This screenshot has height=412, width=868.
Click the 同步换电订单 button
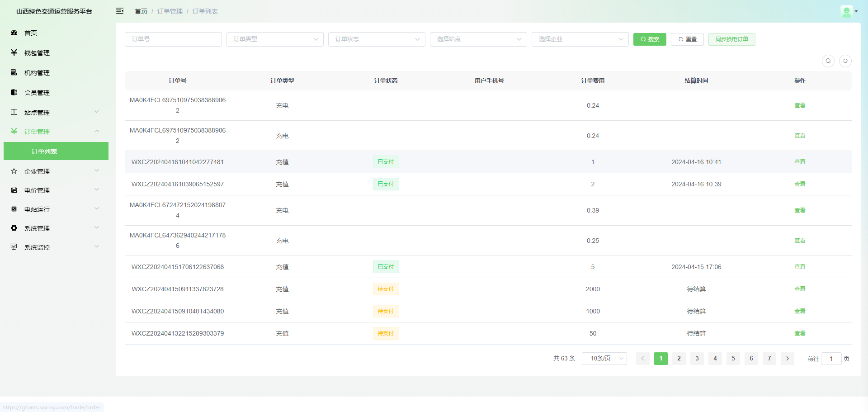732,39
